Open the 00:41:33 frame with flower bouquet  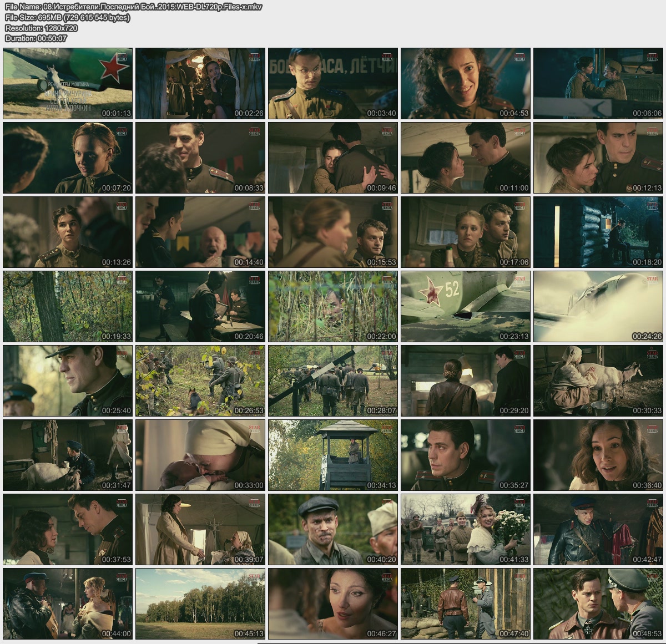coord(466,529)
